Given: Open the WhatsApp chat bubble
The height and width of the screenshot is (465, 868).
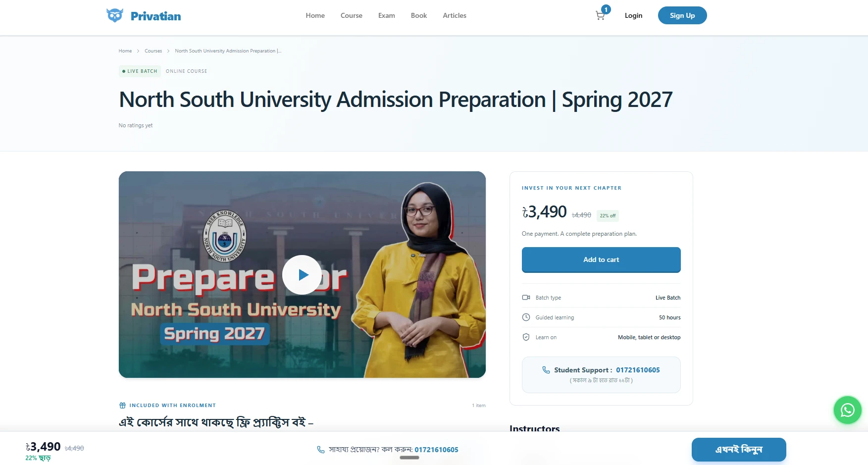Looking at the screenshot, I should [847, 410].
